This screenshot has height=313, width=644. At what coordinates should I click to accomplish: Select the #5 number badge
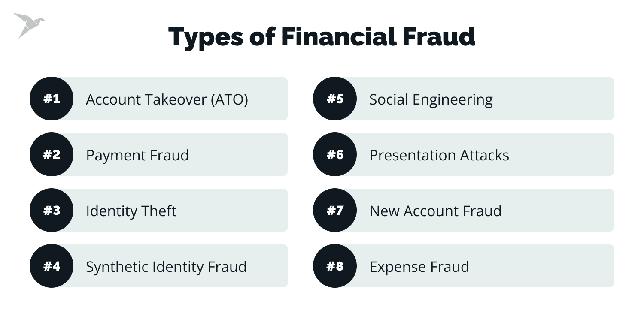334,99
